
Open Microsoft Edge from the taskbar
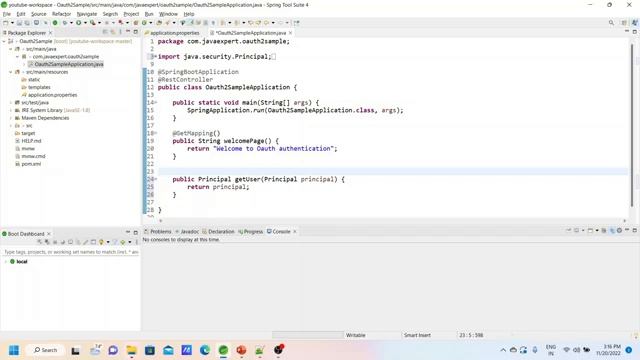205,350
